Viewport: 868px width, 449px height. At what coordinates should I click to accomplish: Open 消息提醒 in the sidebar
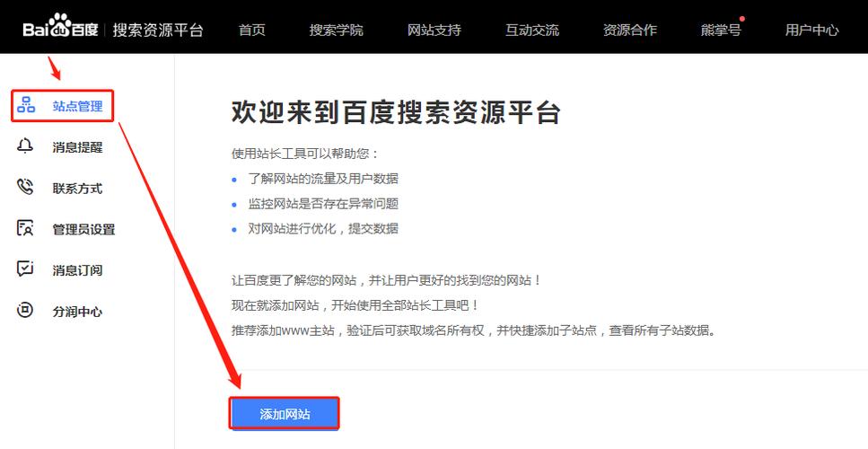[x=77, y=147]
